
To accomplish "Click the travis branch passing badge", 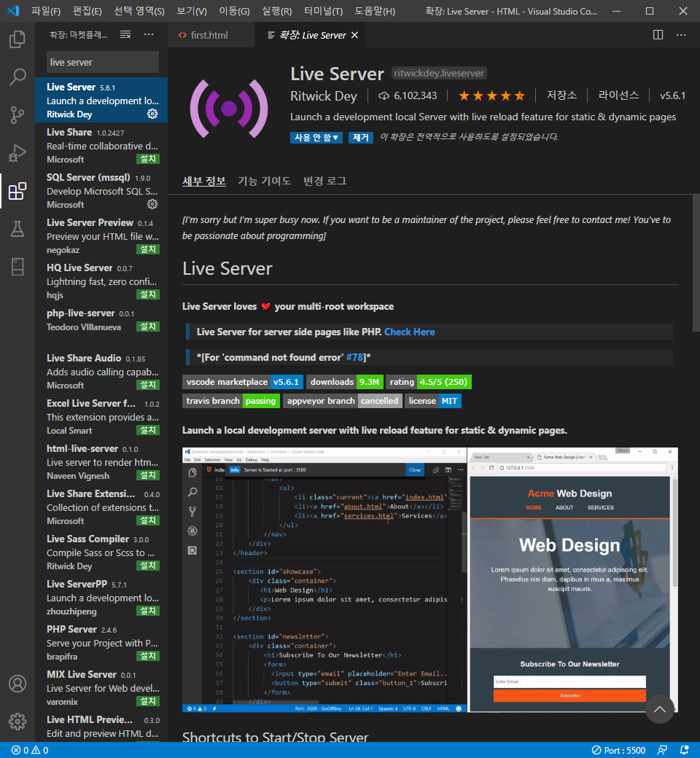I will click(231, 401).
